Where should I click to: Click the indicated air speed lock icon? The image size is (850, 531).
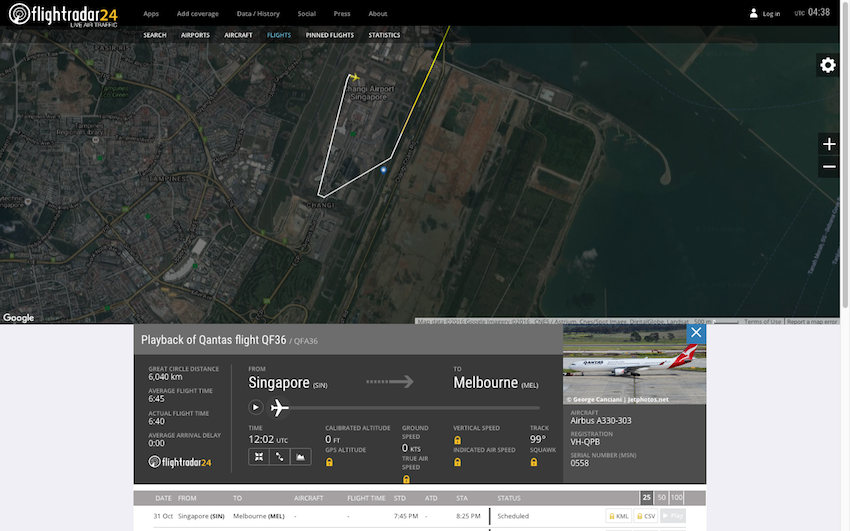[x=458, y=462]
